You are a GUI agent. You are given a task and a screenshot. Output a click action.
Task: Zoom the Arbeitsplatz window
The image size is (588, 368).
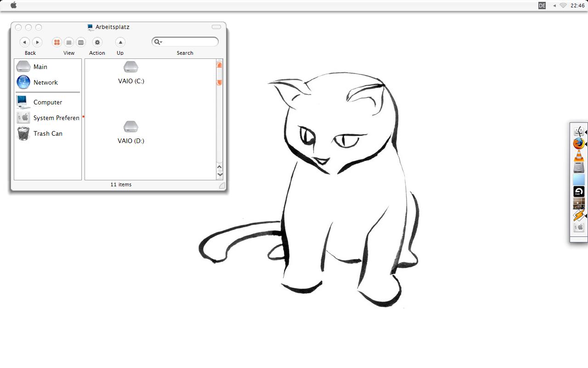pos(39,28)
